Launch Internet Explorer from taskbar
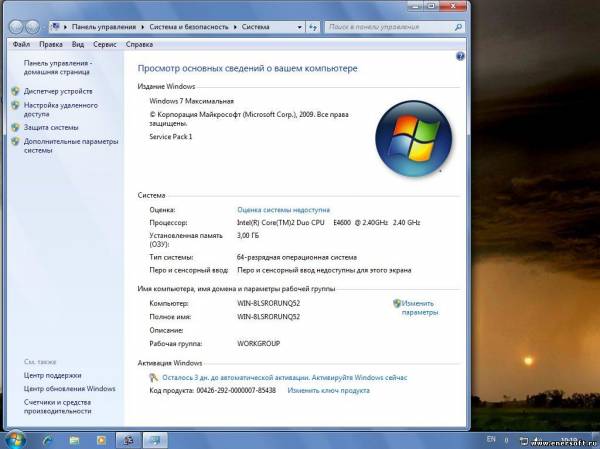Screen dimensions: 600x449 (x=47, y=441)
